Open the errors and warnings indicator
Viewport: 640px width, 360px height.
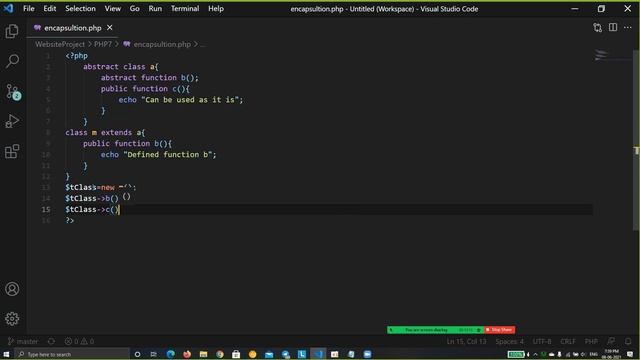click(79, 341)
